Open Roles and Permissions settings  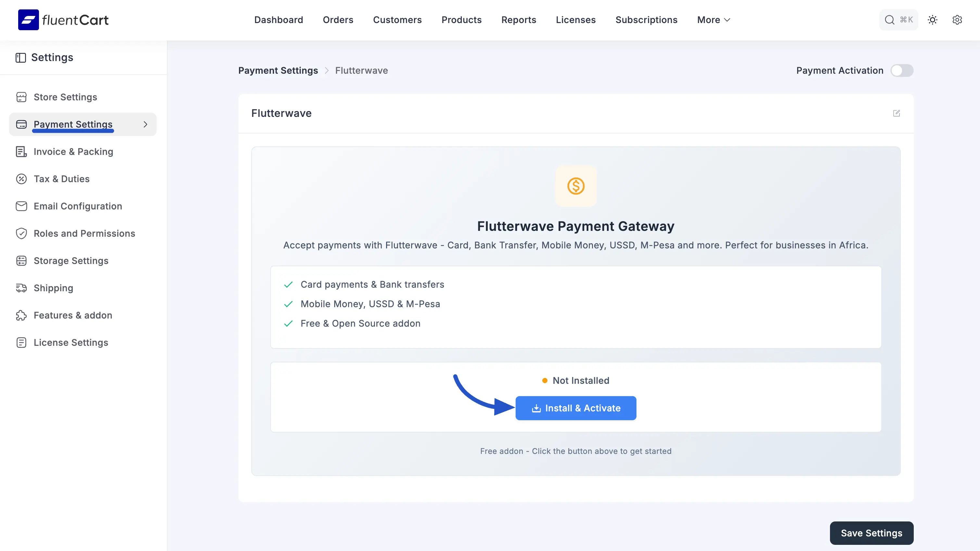[x=84, y=233]
